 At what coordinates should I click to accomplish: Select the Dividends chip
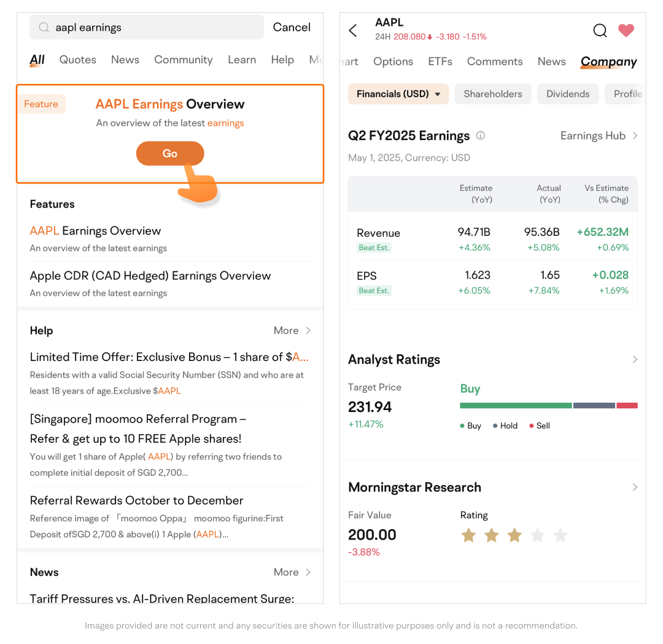pos(568,94)
